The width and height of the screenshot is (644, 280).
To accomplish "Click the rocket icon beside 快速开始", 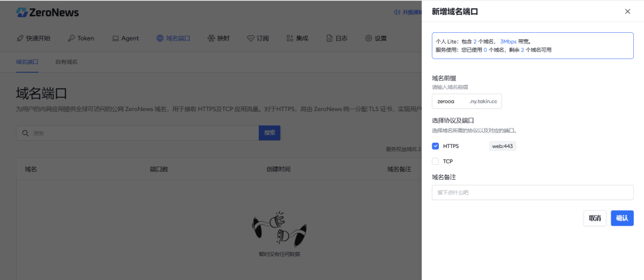I will tap(20, 38).
